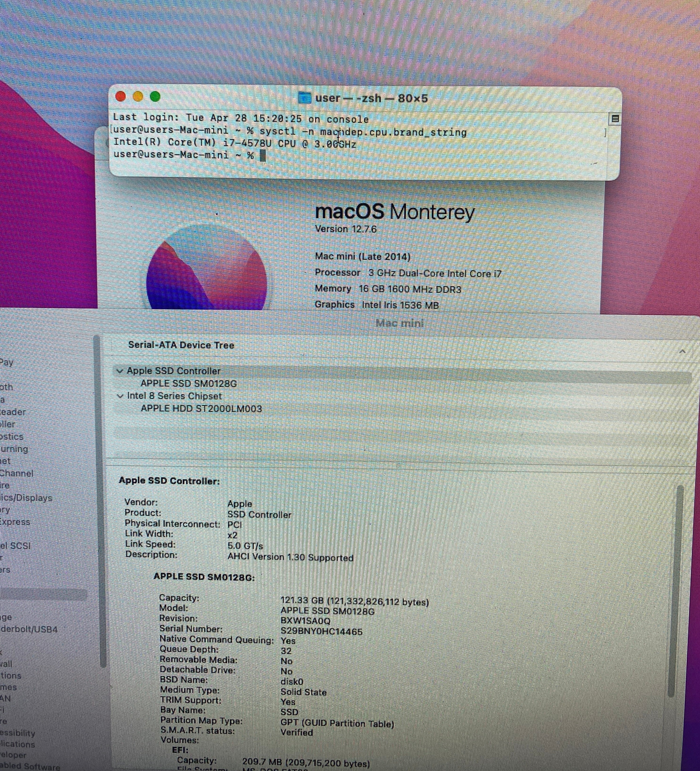Click the APPLE SSD SM0128G details heading
Screen dimensions: 700x771
pyautogui.click(x=204, y=577)
